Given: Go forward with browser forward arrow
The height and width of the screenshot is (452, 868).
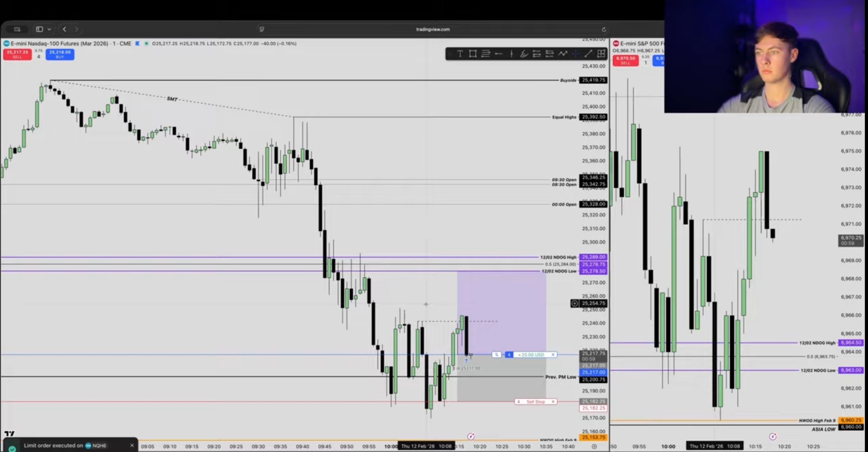Looking at the screenshot, I should [x=77, y=29].
